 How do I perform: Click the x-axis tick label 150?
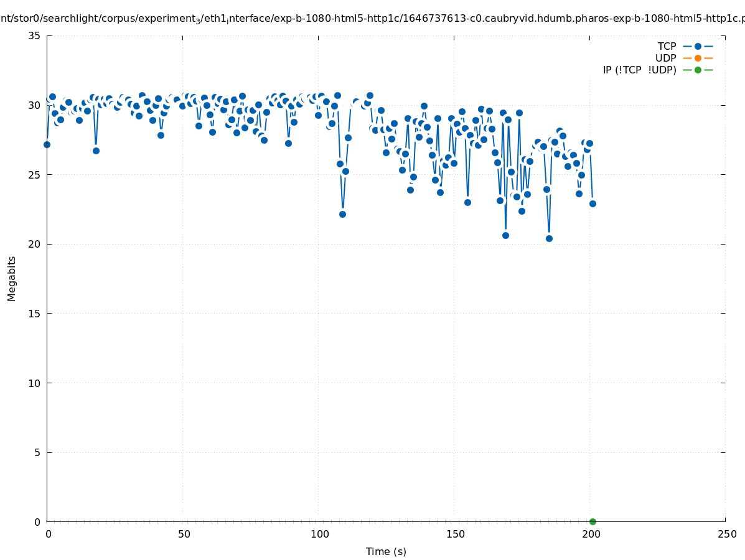coord(454,534)
